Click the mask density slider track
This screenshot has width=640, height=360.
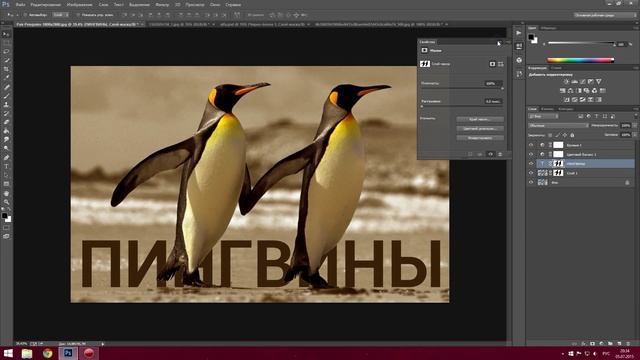pyautogui.click(x=462, y=88)
